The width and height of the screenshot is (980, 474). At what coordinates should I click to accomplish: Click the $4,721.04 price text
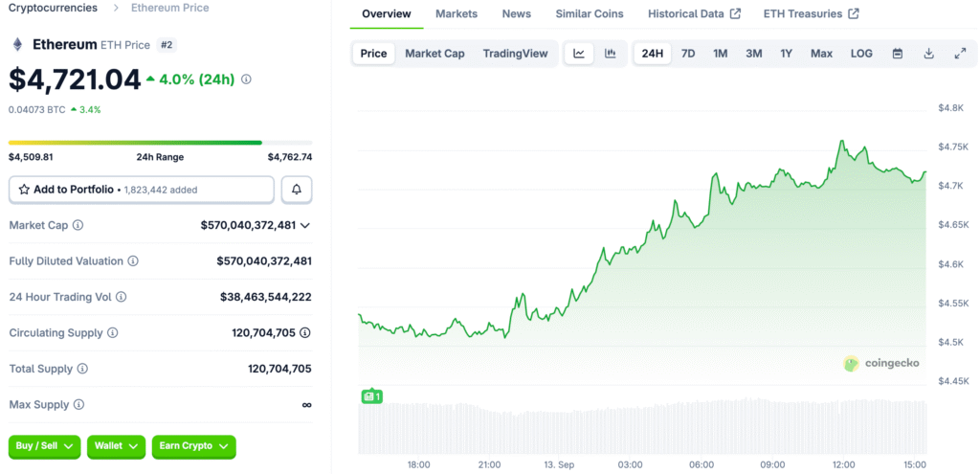[x=75, y=80]
